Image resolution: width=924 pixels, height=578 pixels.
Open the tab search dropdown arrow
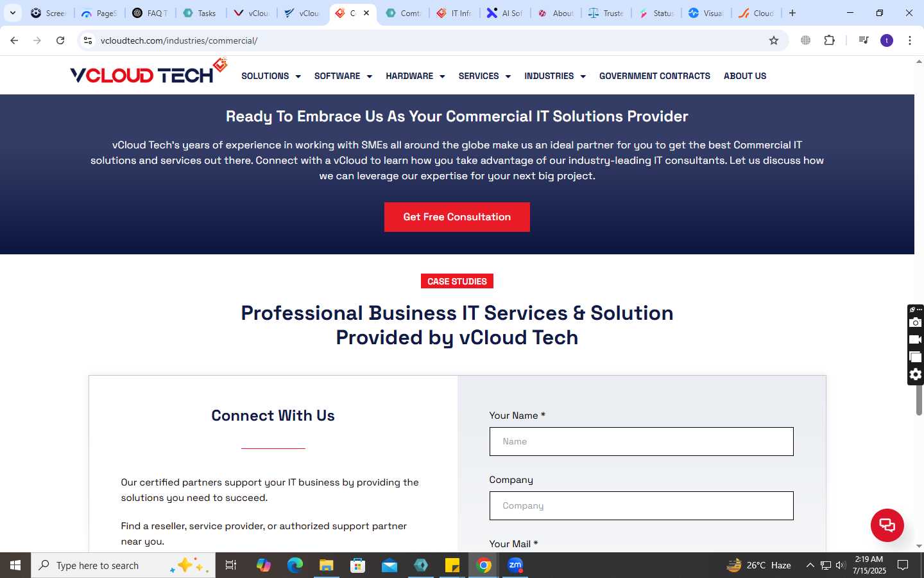pyautogui.click(x=12, y=13)
